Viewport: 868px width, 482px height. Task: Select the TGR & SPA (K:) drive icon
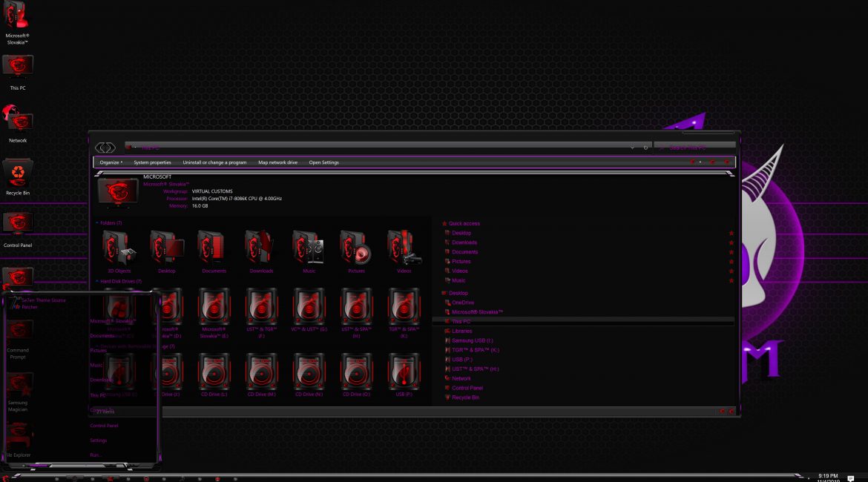coord(404,306)
